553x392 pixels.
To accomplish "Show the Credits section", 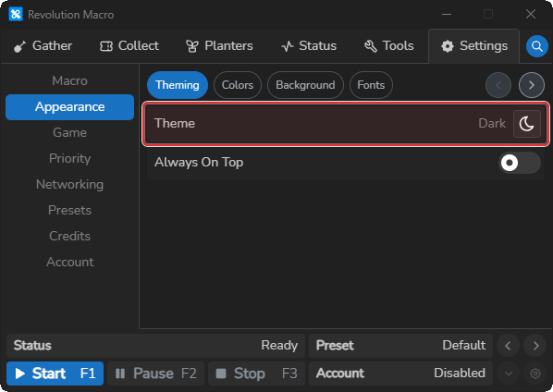I will tap(70, 236).
